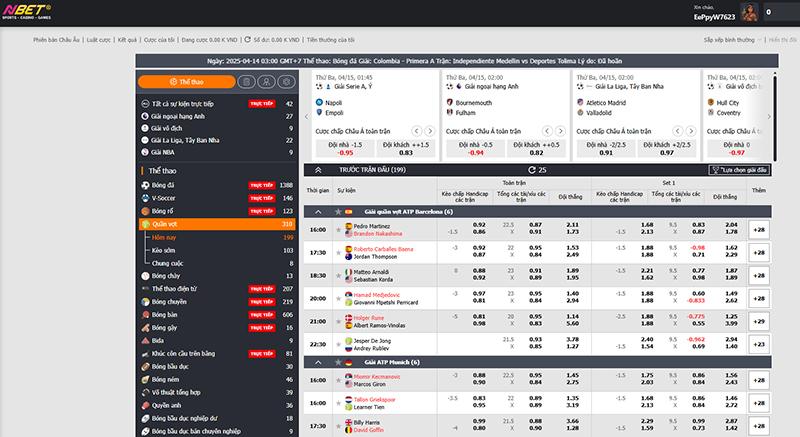800x437 pixels.
Task: Star the Hamad Medjedovic match
Action: (338, 299)
